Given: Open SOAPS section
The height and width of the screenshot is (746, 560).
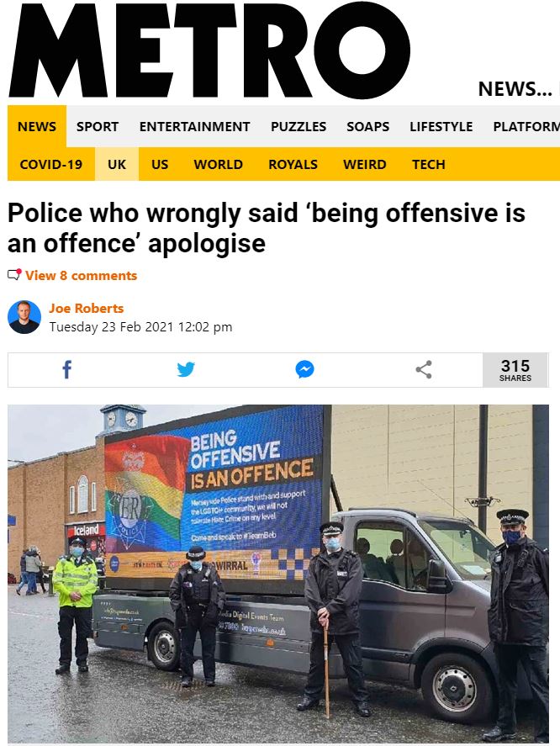Looking at the screenshot, I should tap(367, 126).
